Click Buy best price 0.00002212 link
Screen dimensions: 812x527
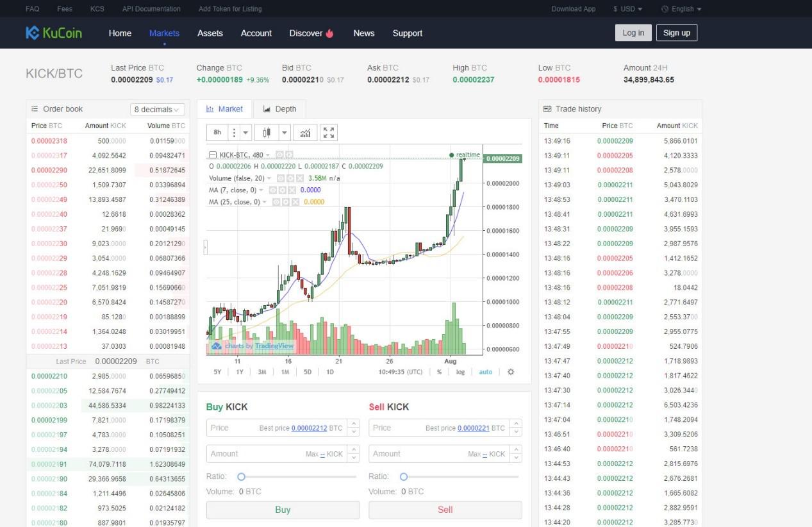(310, 428)
